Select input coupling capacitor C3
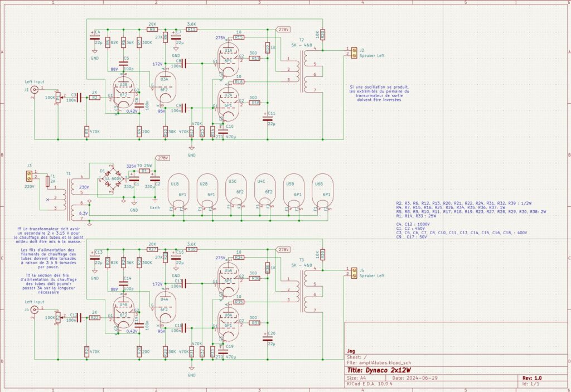The width and height of the screenshot is (571, 392). [78, 97]
